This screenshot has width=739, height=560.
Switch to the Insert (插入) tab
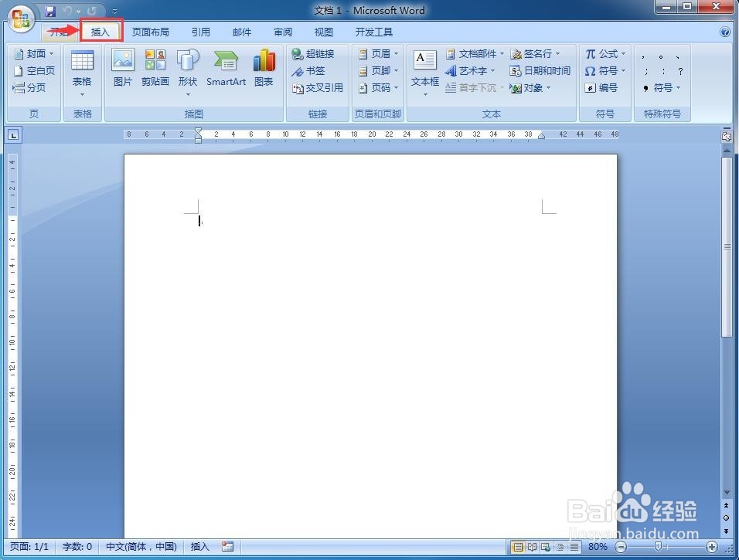[x=100, y=32]
